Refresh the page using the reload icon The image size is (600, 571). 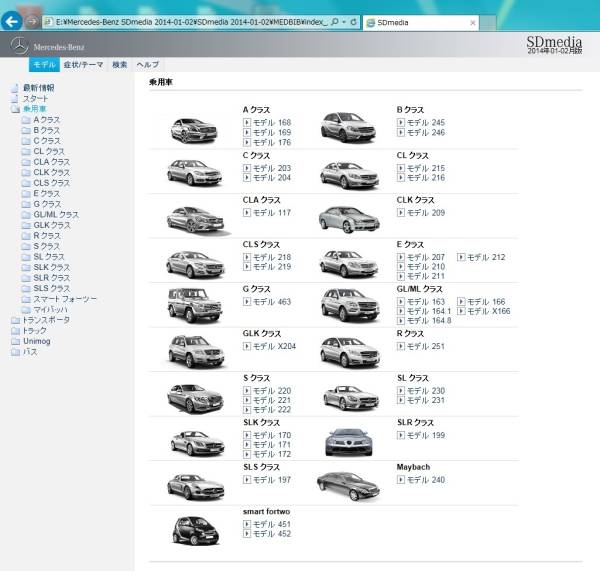[353, 22]
